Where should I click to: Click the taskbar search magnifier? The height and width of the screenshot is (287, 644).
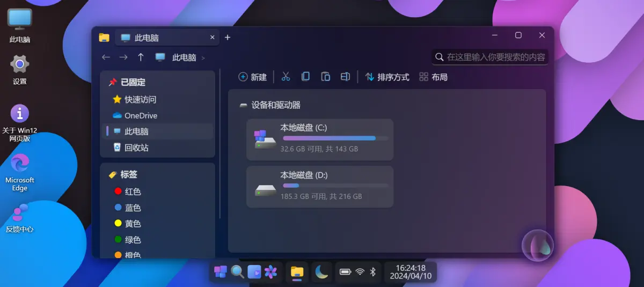tap(238, 272)
